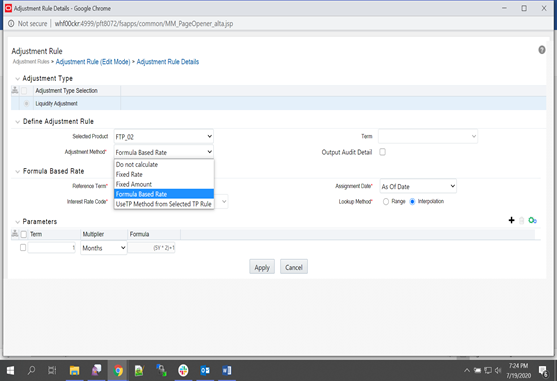
Task: Click the Term input field in Parameters
Action: (x=52, y=247)
